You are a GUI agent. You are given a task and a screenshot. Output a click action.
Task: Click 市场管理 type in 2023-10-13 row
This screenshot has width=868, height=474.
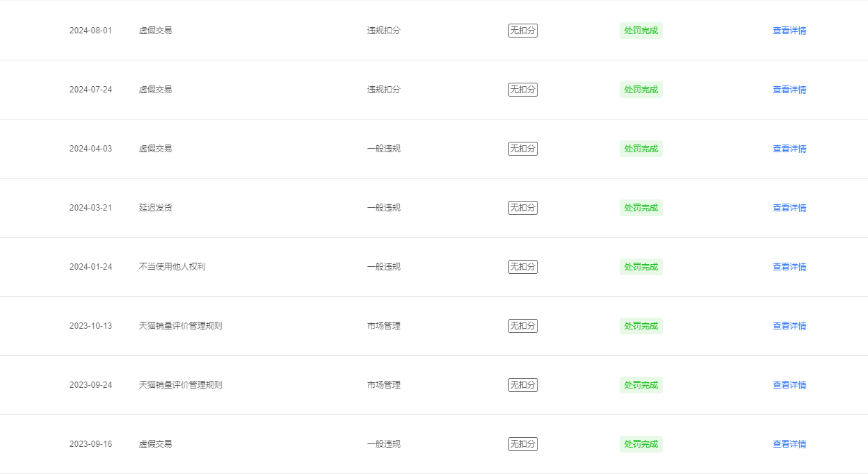click(x=384, y=326)
